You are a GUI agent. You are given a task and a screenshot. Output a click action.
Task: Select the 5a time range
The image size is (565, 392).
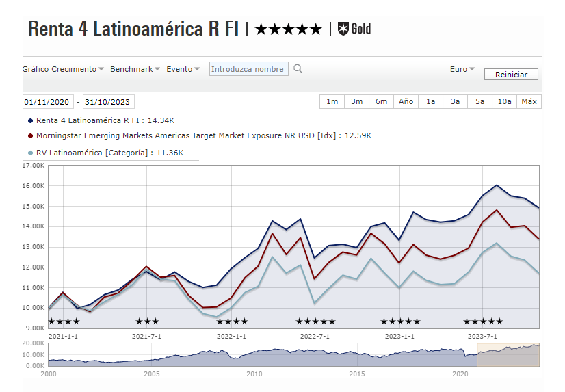tap(479, 102)
